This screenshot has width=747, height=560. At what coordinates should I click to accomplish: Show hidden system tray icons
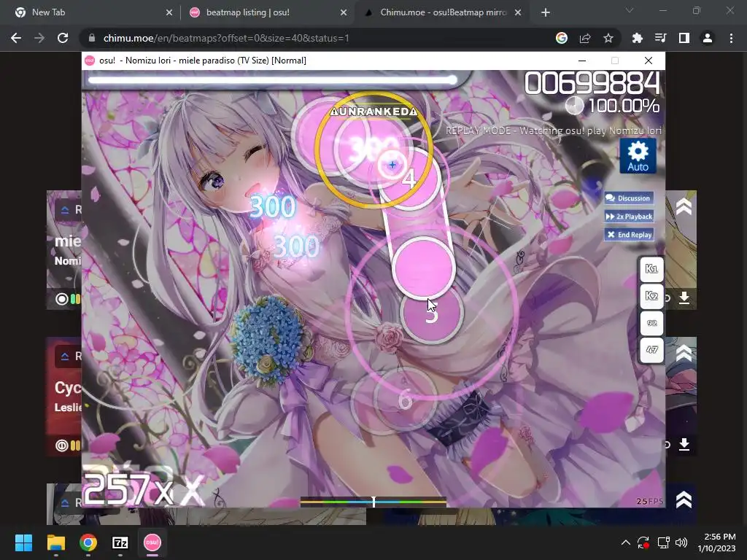[626, 542]
